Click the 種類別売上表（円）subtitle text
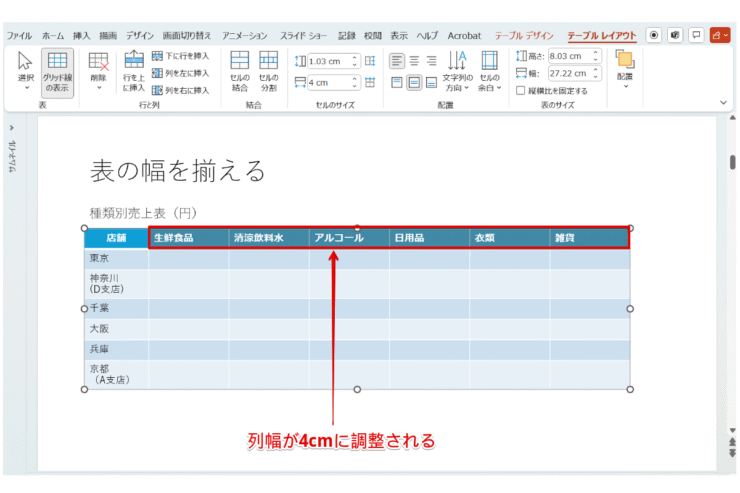740x493 pixels. pos(143,213)
